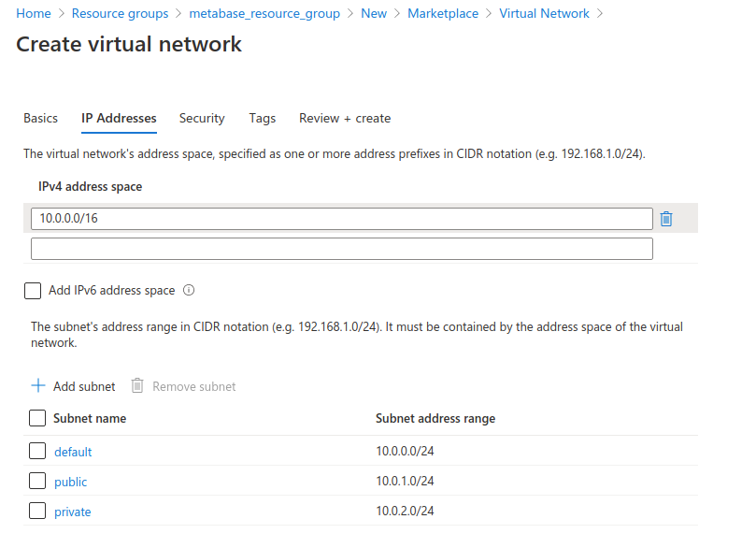756x548 pixels.
Task: Check the default subnet checkbox
Action: click(x=36, y=451)
